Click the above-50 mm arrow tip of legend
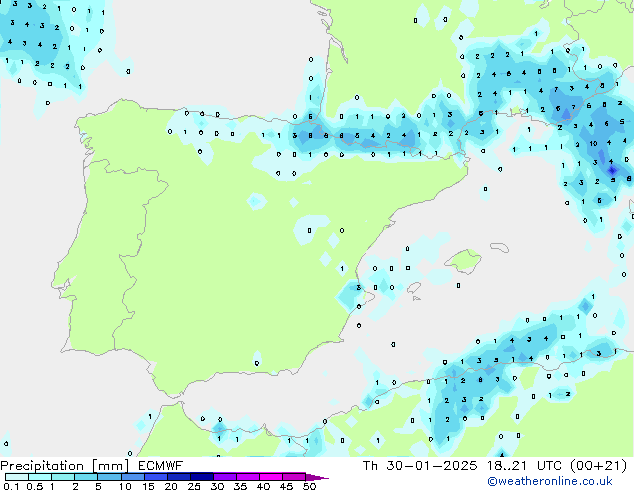The height and width of the screenshot is (490, 634). [317, 477]
